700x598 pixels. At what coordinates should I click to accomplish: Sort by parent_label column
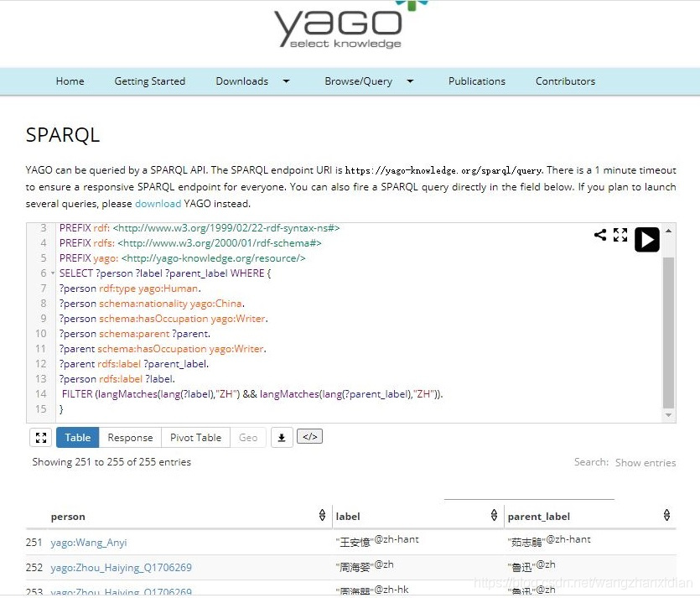click(666, 515)
